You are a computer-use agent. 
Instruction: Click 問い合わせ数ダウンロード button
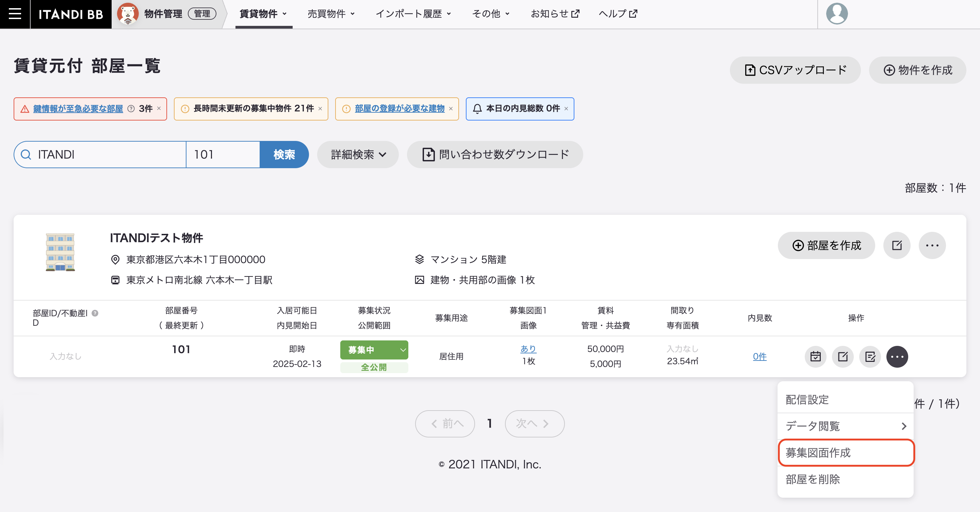tap(494, 155)
